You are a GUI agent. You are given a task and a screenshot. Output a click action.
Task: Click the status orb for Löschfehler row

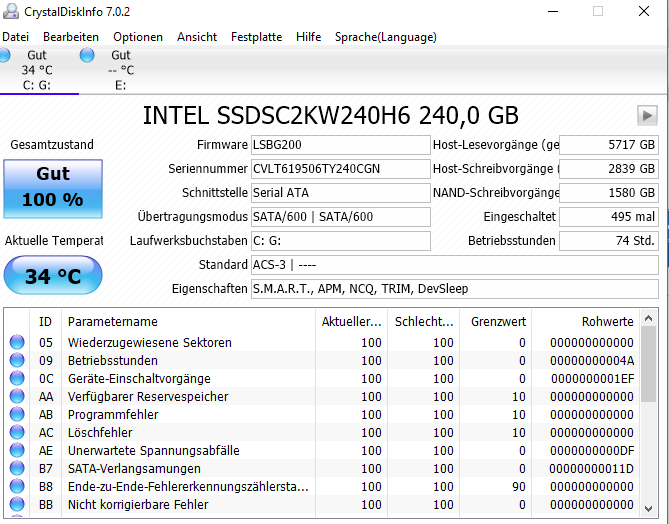pyautogui.click(x=17, y=432)
